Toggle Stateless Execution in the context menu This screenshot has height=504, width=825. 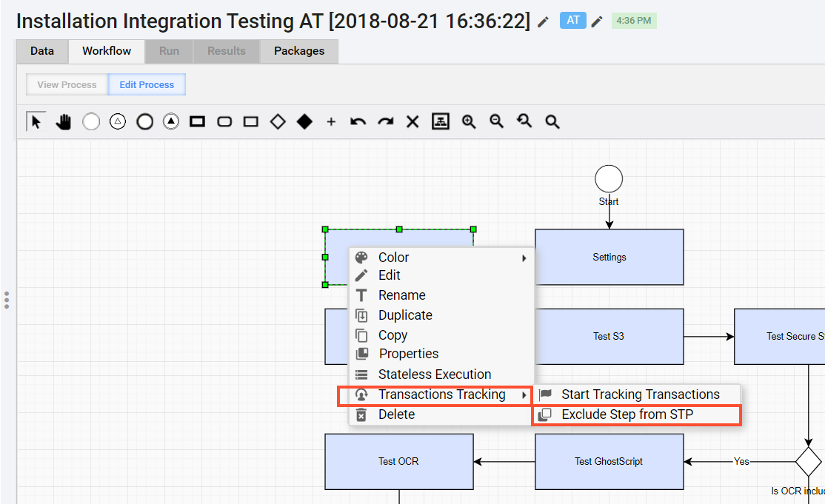pos(441,374)
